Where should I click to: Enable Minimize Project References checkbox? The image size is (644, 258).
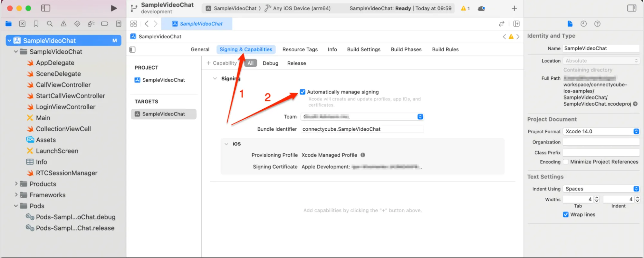pos(566,162)
